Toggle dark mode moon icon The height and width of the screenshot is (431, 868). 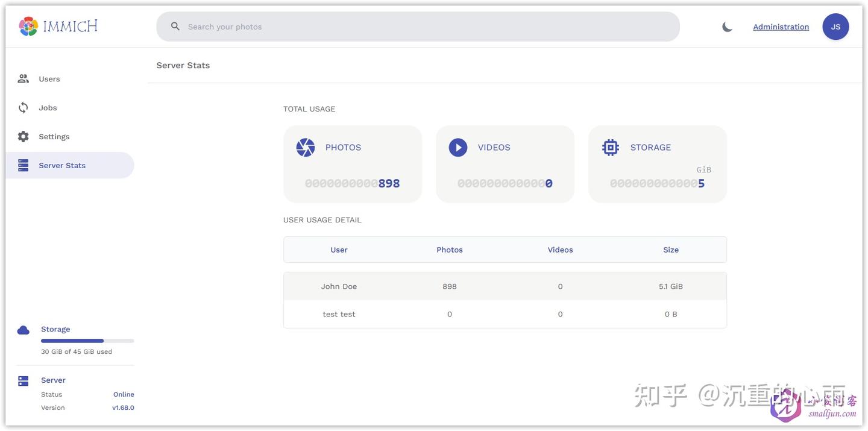pos(728,27)
